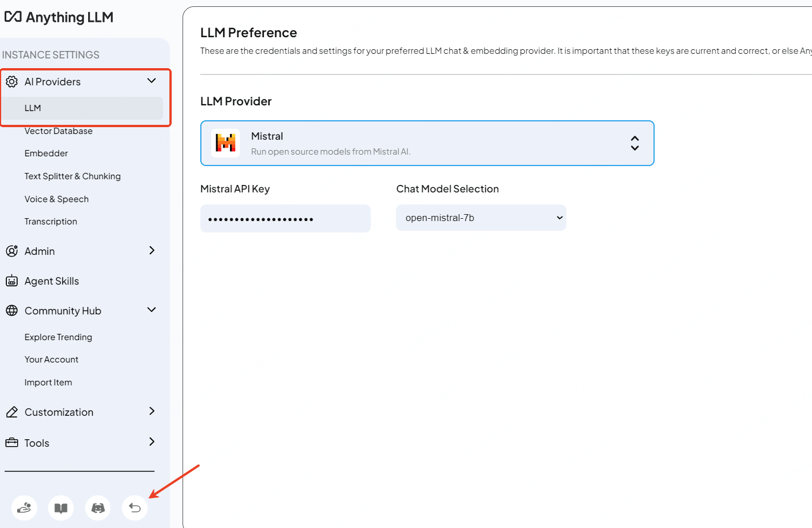Click the Customization pencil icon

click(x=11, y=412)
